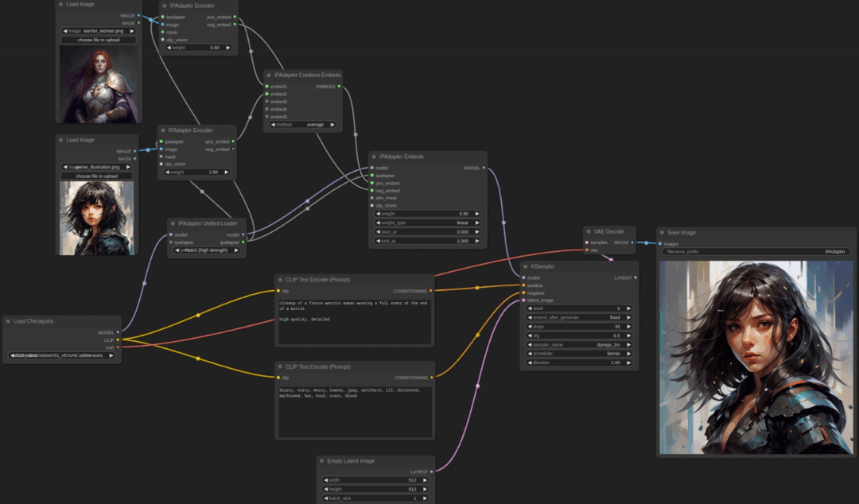Click the IMAGE output port on VAE Decode
This screenshot has width=859, height=504.
point(632,242)
